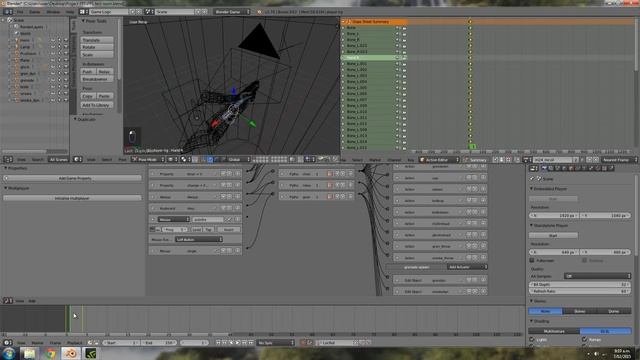Select the All Scenes outliner filter
The image size is (640, 360).
58,159
